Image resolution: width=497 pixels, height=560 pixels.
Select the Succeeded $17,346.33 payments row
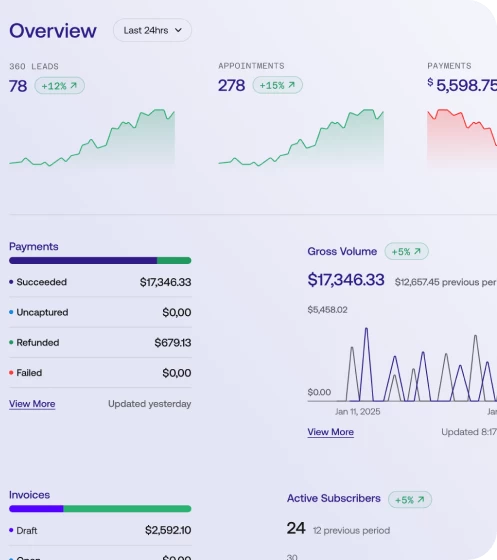click(x=100, y=282)
